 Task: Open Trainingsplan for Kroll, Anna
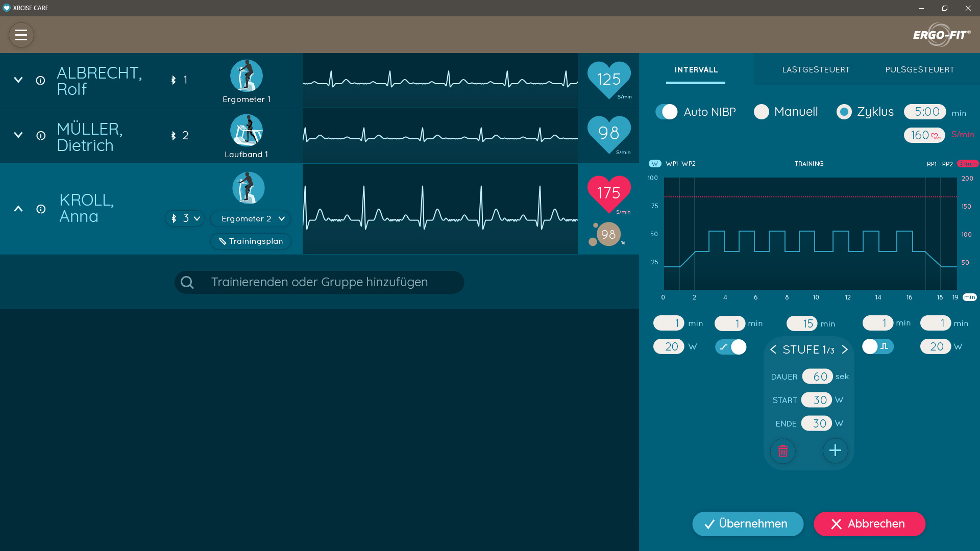[251, 241]
